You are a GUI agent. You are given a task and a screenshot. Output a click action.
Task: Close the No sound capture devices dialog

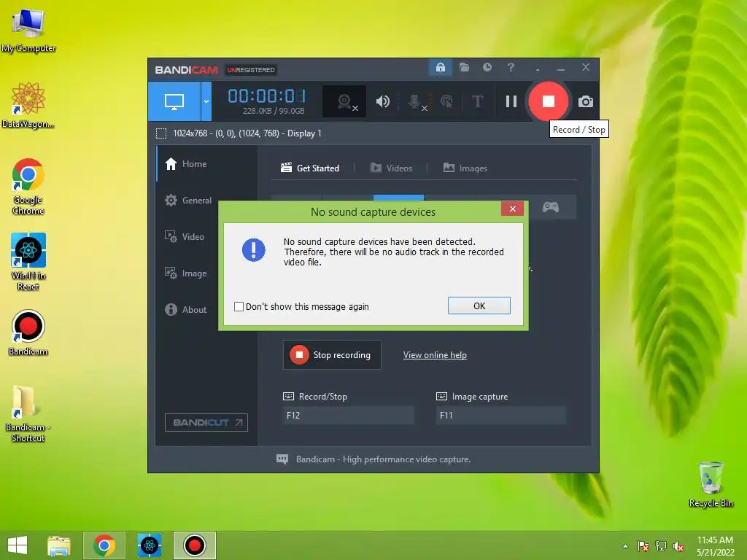[x=513, y=209]
